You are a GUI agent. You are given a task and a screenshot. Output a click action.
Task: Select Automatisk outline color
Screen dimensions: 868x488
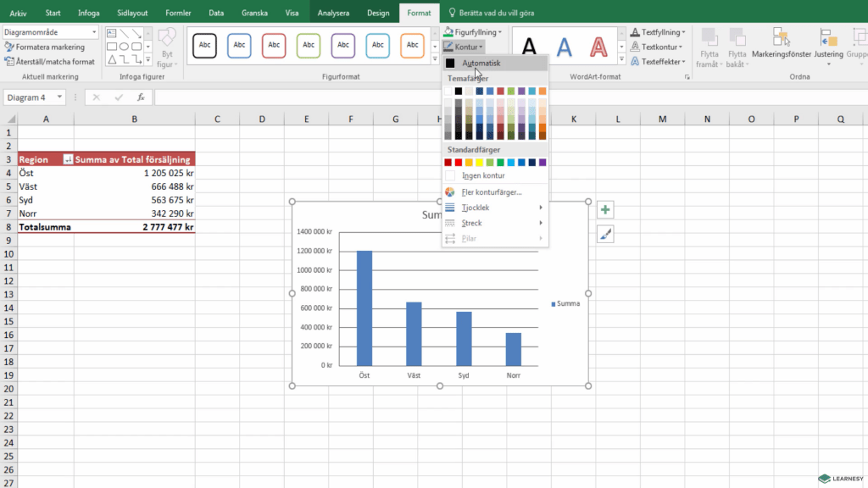click(481, 63)
